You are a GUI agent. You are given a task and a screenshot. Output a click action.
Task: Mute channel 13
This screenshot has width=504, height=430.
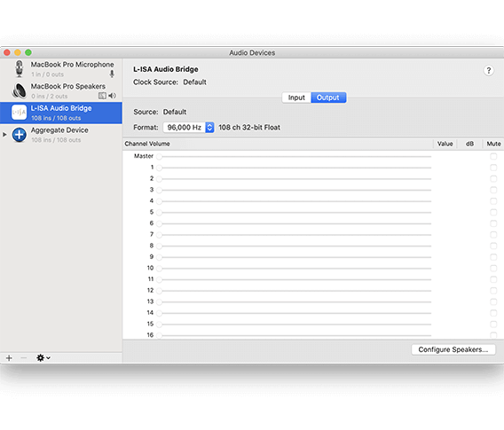tap(493, 301)
